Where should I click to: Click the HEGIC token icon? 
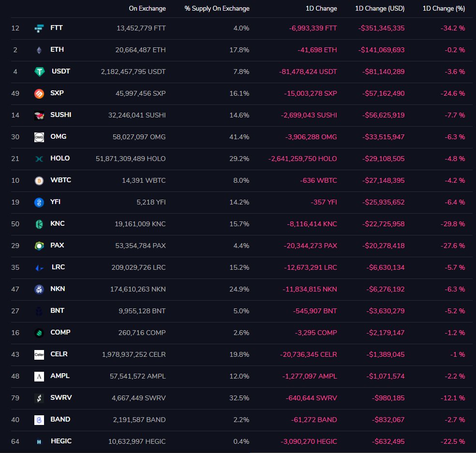[x=39, y=442]
